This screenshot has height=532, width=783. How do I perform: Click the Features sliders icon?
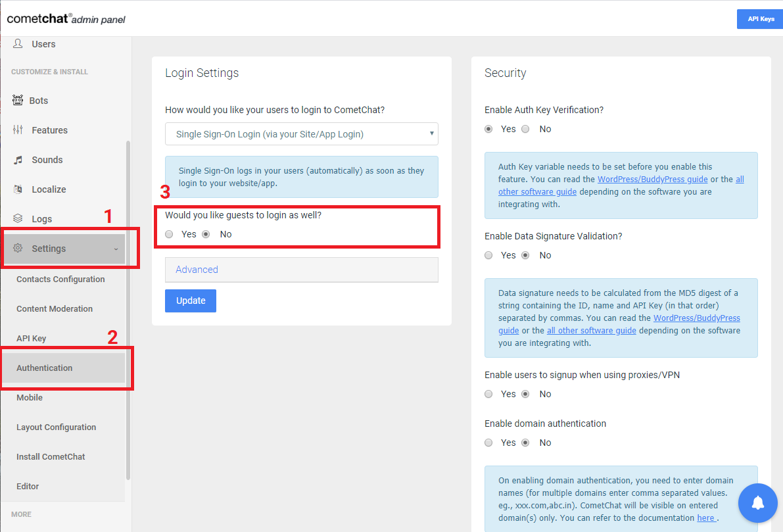coord(18,130)
